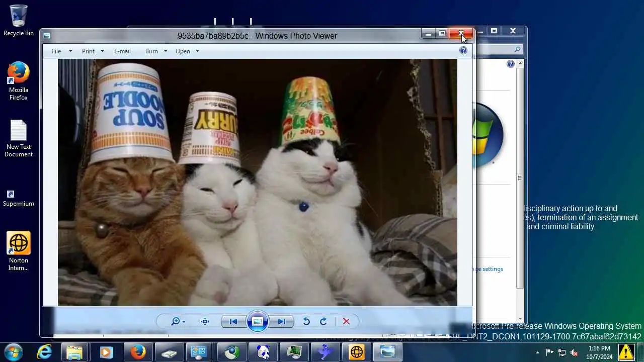The height and width of the screenshot is (362, 644).
Task: Click the E-mail toolbar button
Action: (122, 51)
